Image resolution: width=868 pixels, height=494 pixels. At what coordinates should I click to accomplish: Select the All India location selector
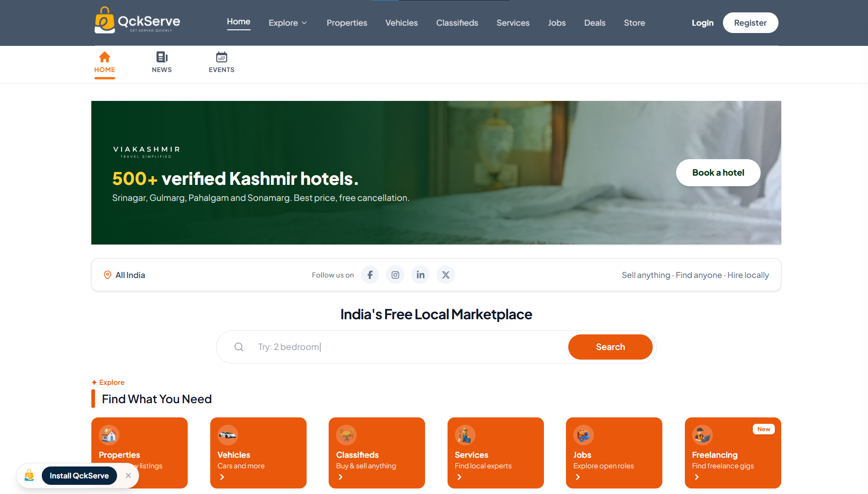pos(124,275)
